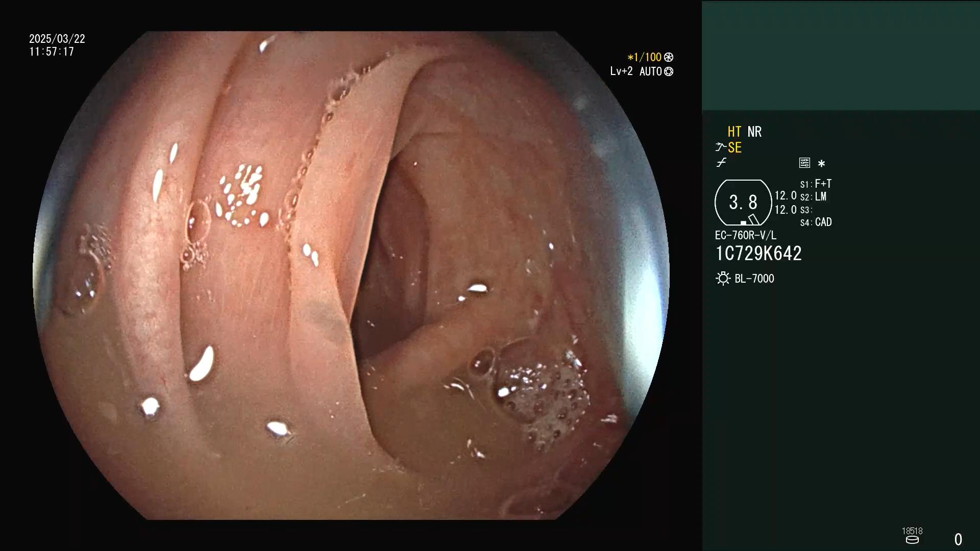Click the yellow HT indicator

[734, 132]
